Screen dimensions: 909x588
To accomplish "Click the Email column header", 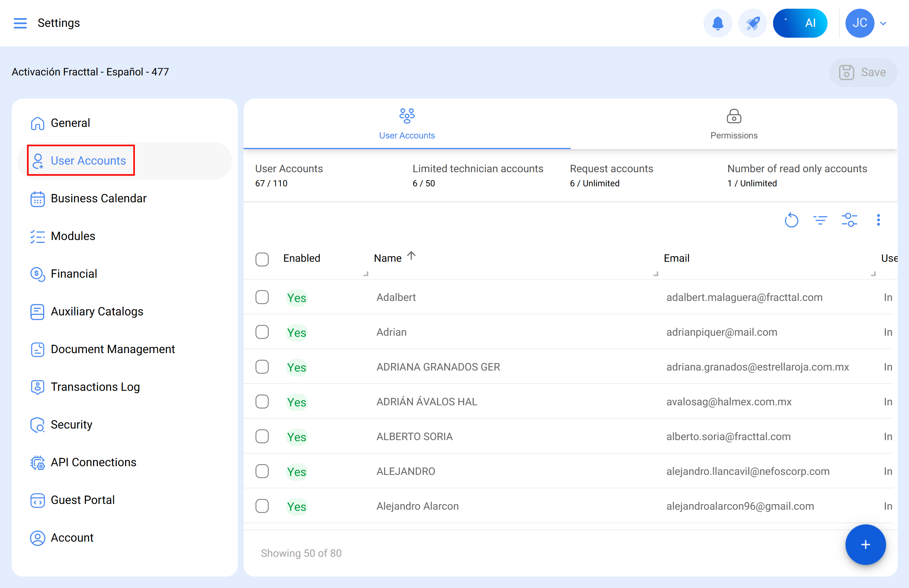I will (x=676, y=258).
